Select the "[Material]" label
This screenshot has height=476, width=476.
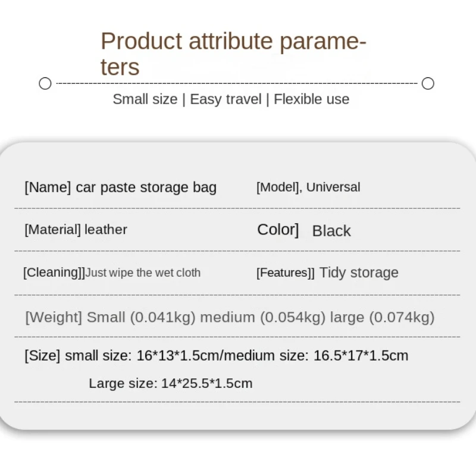point(52,230)
